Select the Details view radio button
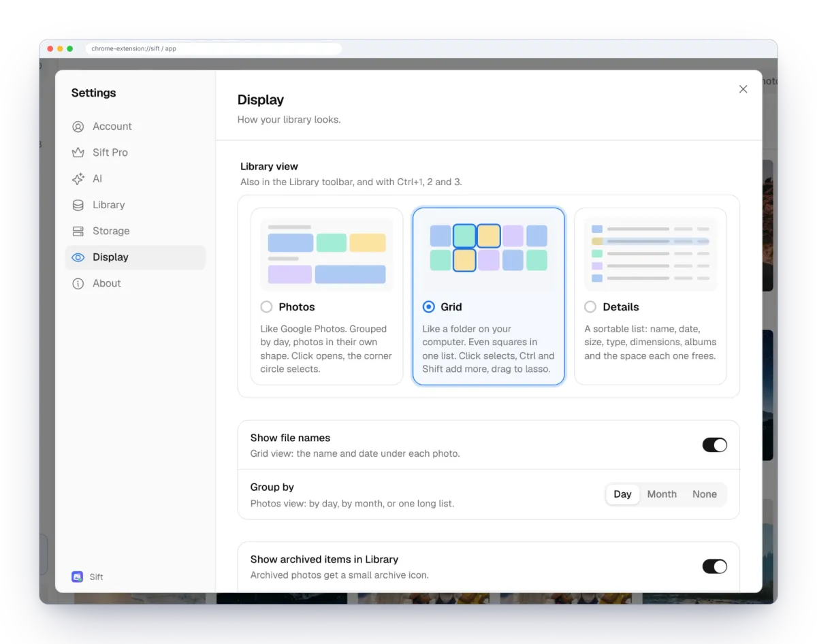Screen dimensions: 817x644 [x=590, y=307]
